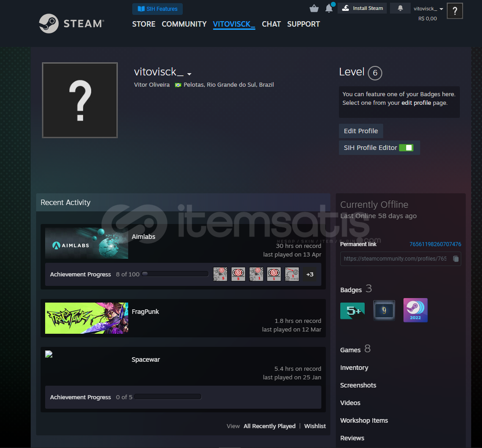Click the Spacewar game title
The image size is (482, 448).
click(146, 359)
